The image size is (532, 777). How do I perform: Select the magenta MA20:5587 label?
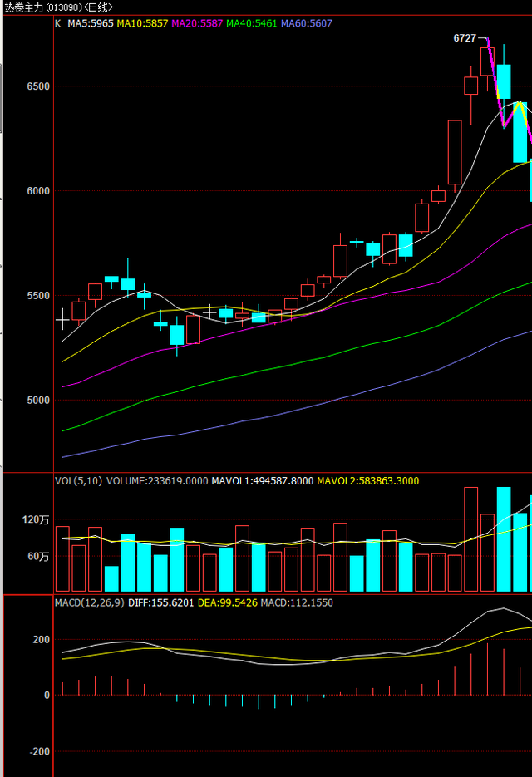click(197, 24)
